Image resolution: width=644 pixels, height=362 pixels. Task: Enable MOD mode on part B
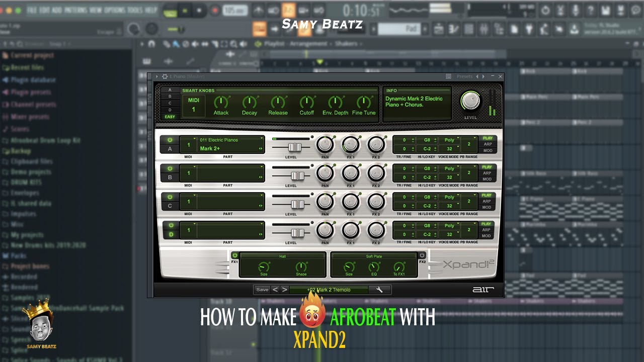(x=487, y=179)
